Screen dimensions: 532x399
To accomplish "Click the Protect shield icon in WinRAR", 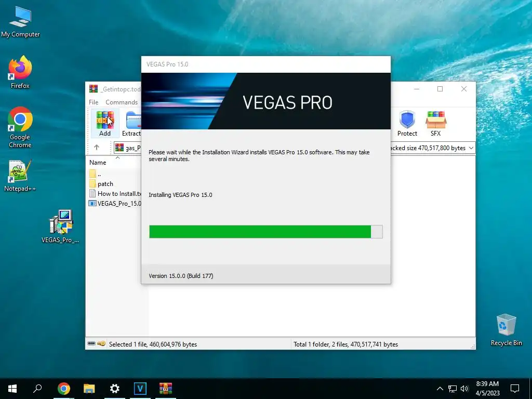I will [x=407, y=124].
